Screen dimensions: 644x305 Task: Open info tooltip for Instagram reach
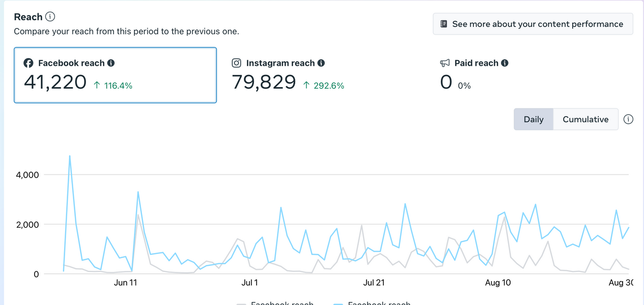click(x=321, y=63)
